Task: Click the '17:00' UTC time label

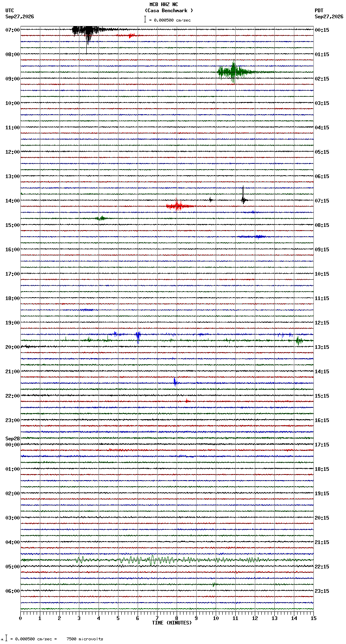Action: pos(13,274)
